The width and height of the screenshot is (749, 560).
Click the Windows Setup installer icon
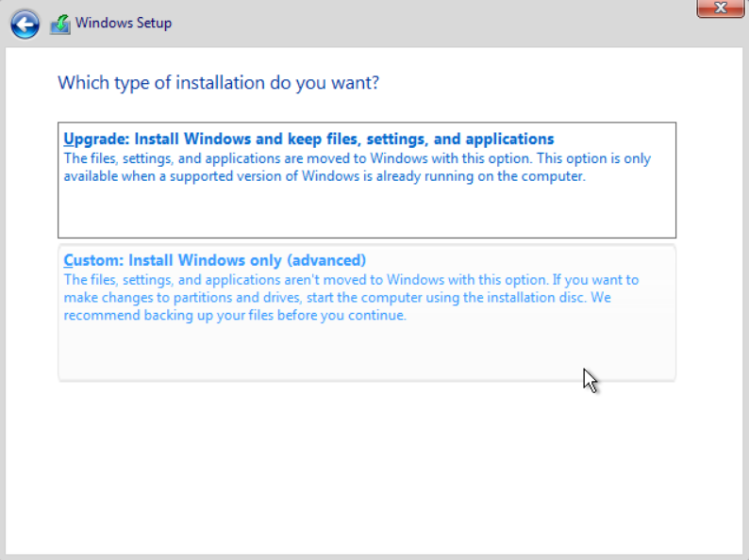click(x=60, y=24)
